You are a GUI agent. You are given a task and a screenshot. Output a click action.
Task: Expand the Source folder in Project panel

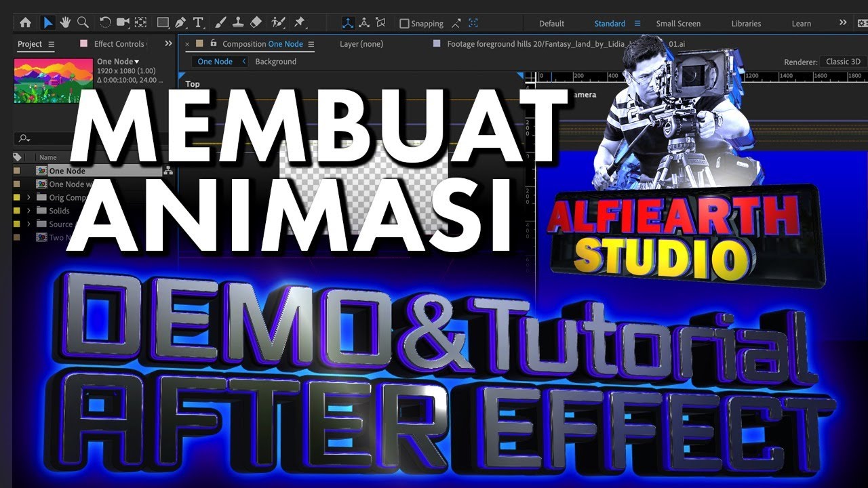click(28, 224)
